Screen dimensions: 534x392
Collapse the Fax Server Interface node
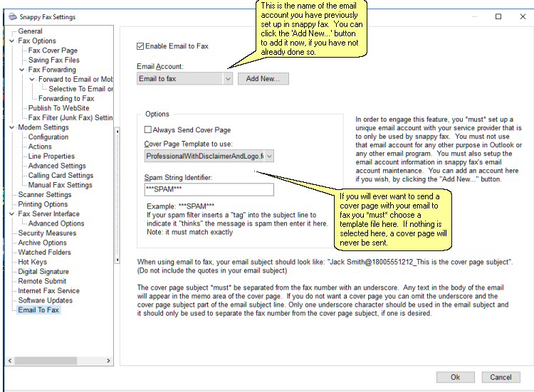click(x=12, y=213)
